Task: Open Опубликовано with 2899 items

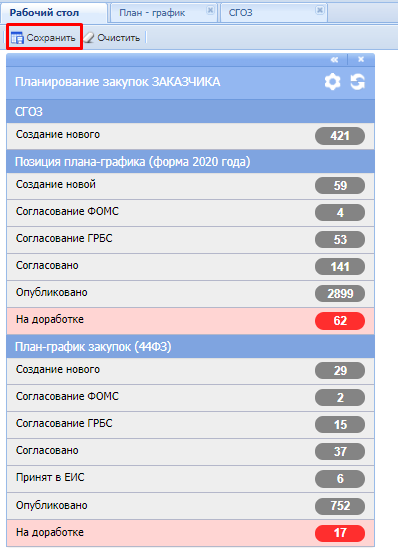Action: click(190, 293)
